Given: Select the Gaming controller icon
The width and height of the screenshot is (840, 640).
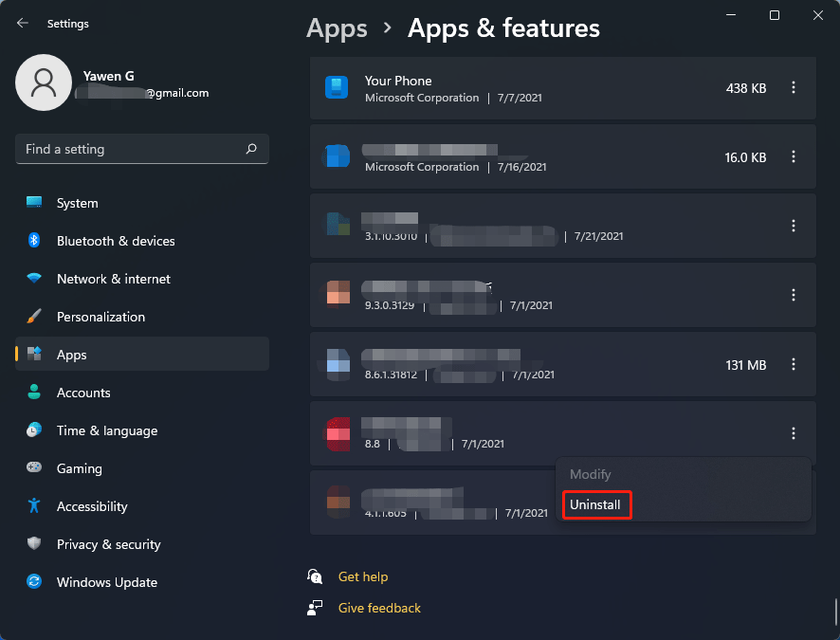Looking at the screenshot, I should pyautogui.click(x=34, y=468).
